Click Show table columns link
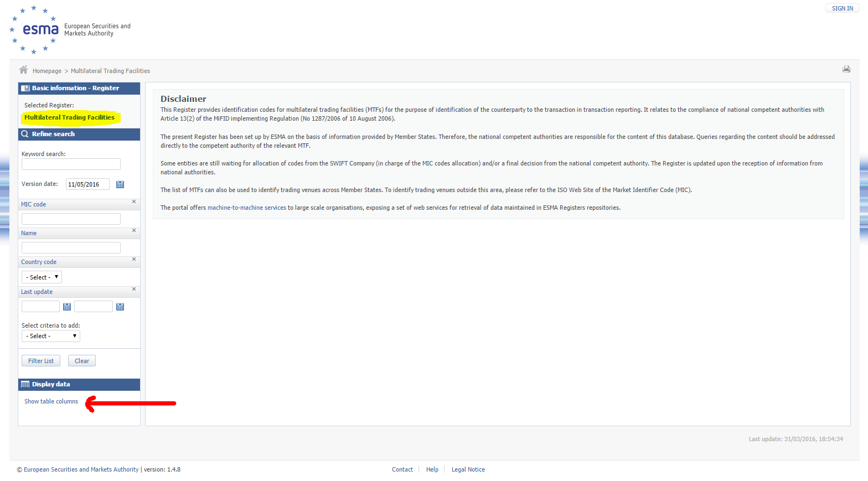This screenshot has height=481, width=868. click(x=51, y=401)
